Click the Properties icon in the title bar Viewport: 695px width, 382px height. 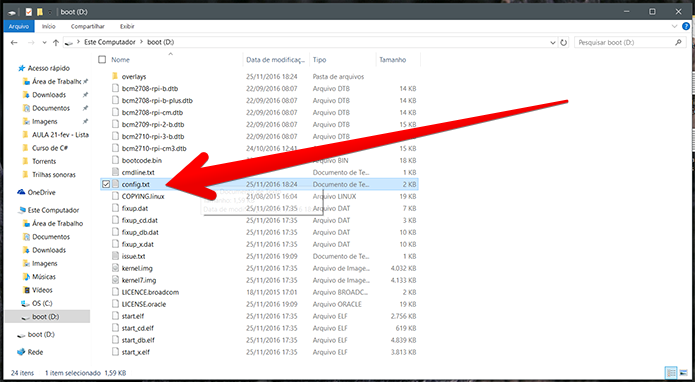click(29, 12)
